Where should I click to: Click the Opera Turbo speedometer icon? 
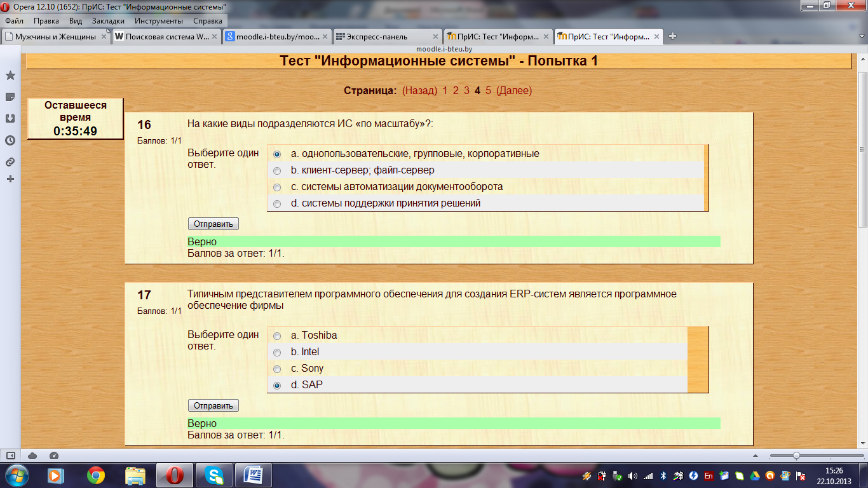coord(54,456)
